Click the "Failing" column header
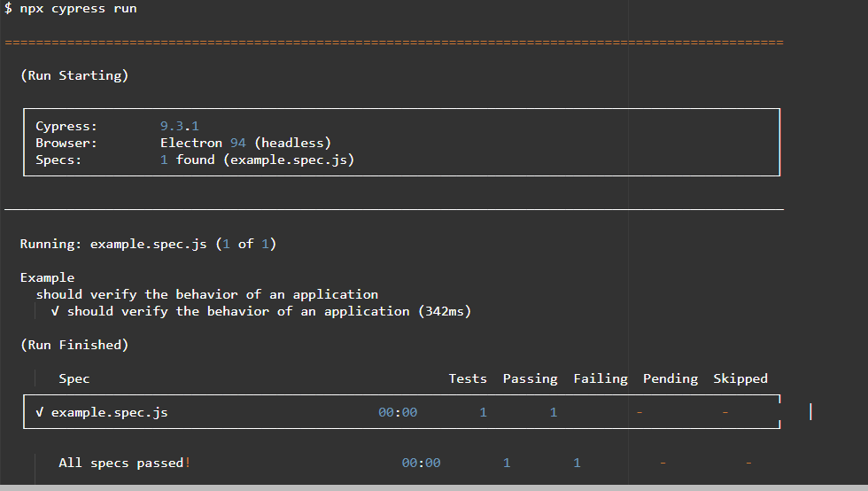The image size is (868, 491). click(601, 378)
